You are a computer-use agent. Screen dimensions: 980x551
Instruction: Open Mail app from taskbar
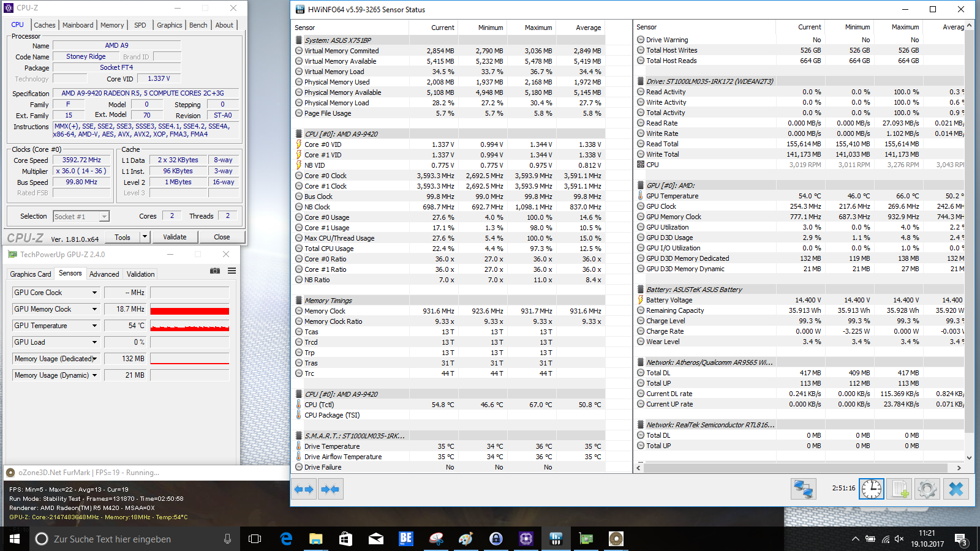[375, 539]
